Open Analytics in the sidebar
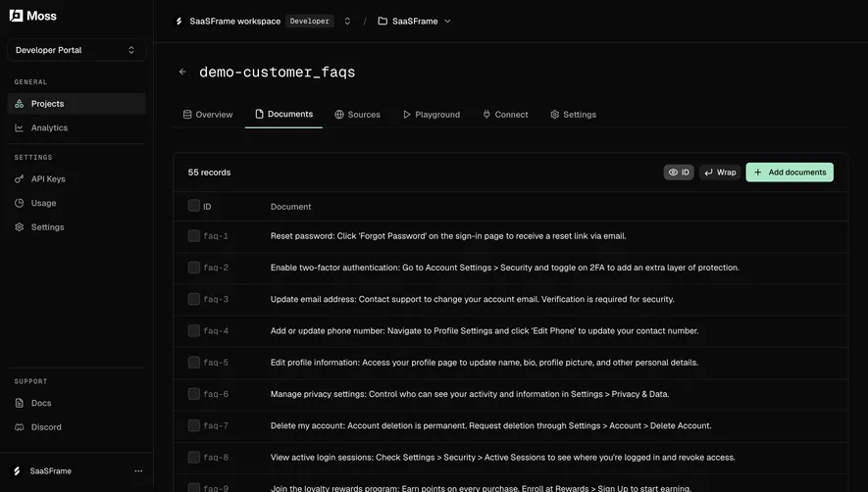The width and height of the screenshot is (868, 492). coord(77,127)
